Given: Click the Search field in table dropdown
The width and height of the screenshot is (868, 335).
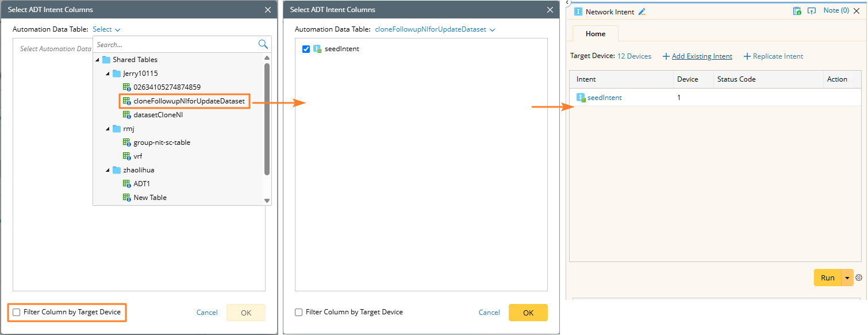Looking at the screenshot, I should point(175,44).
